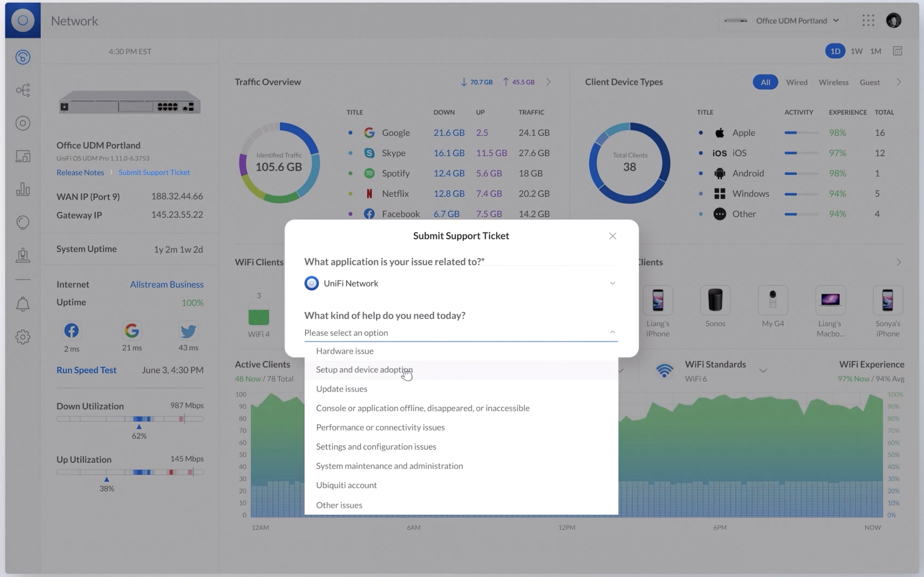Click the Netflix traffic row icon
924x577 pixels.
pyautogui.click(x=369, y=194)
